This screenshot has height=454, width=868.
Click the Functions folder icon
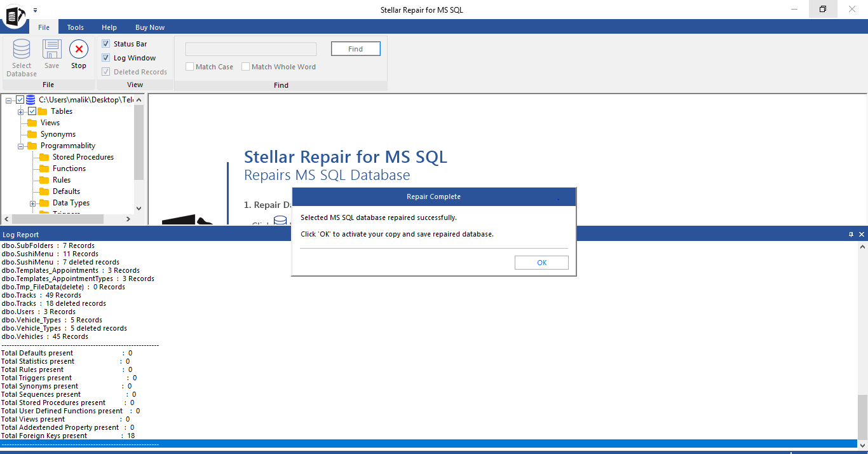pos(44,169)
